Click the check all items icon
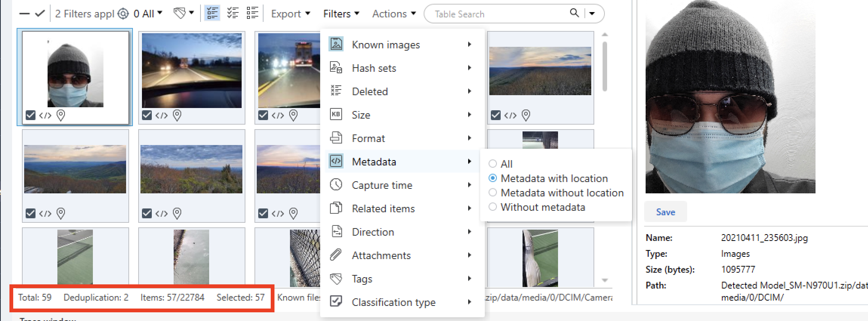 (40, 14)
